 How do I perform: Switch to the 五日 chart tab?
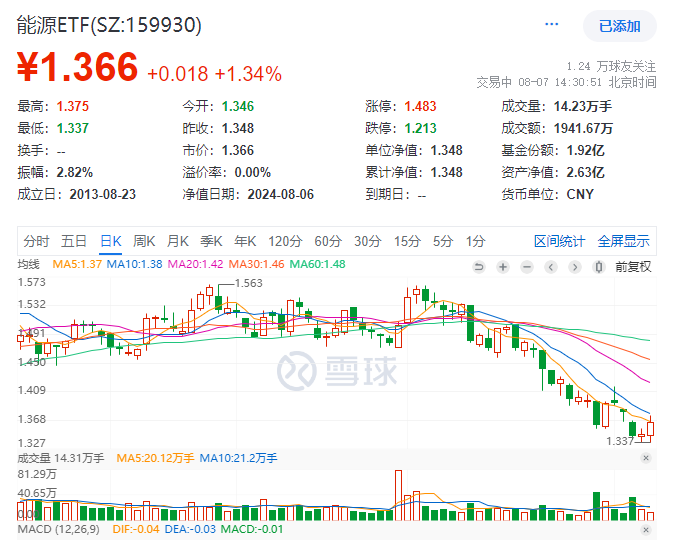tap(74, 241)
